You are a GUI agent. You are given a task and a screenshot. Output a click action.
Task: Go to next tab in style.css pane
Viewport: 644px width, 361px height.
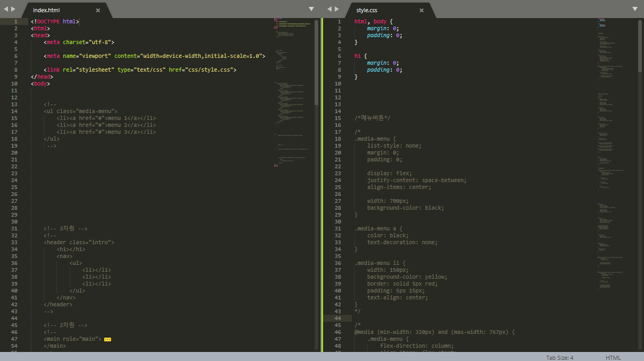point(337,9)
